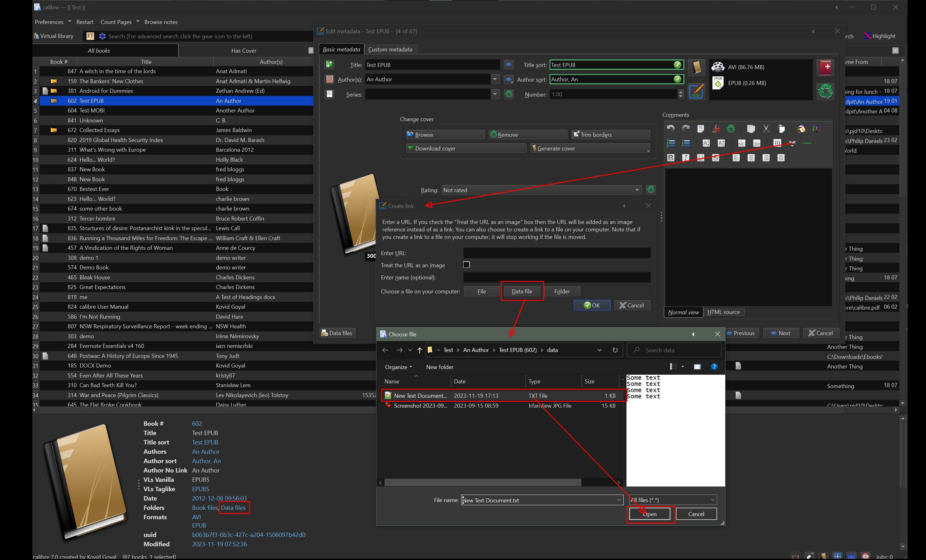Click the Data files link in book details
The height and width of the screenshot is (560, 926).
[233, 508]
